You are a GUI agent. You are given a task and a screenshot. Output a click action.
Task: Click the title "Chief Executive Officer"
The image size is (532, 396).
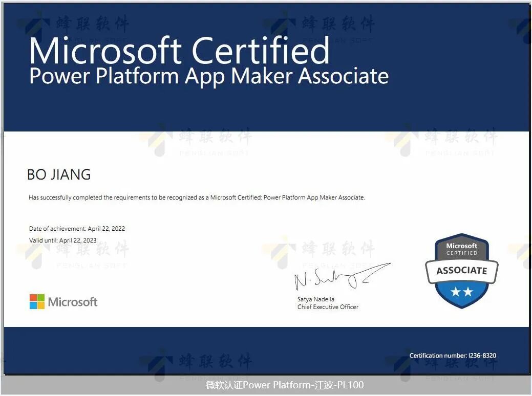pos(328,307)
